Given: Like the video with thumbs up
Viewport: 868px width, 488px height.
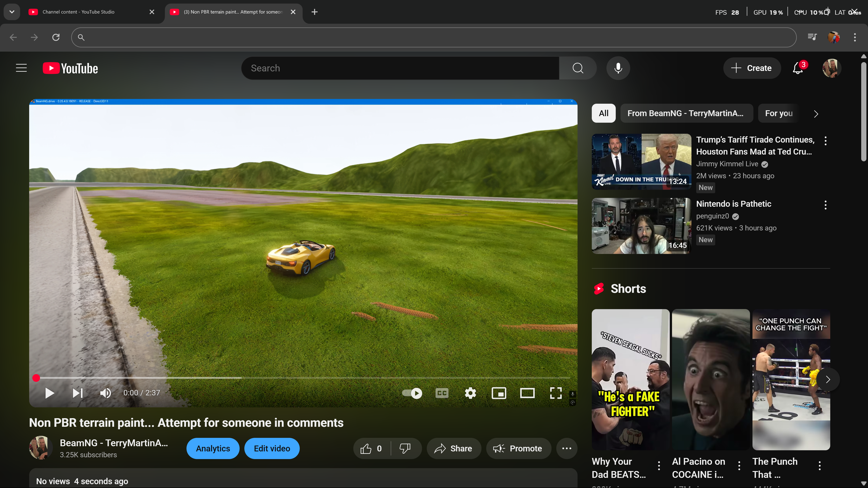Looking at the screenshot, I should [372, 448].
